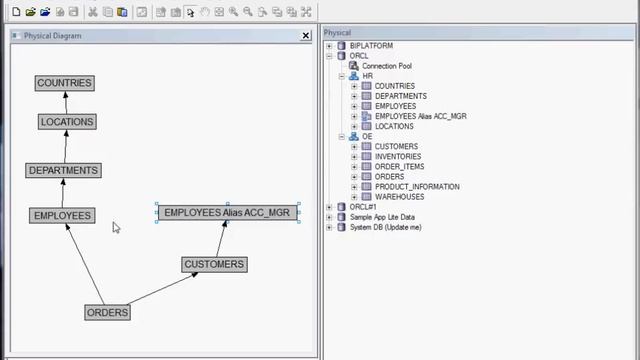Click the ORCL#1 database icon
640x360 pixels.
pyautogui.click(x=341, y=207)
